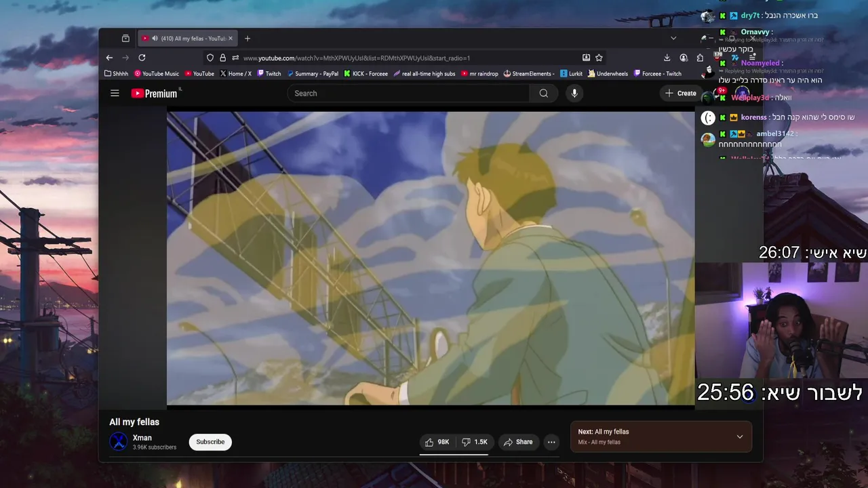The height and width of the screenshot is (488, 868).
Task: Open browser extensions puzzle icon
Action: click(700, 58)
